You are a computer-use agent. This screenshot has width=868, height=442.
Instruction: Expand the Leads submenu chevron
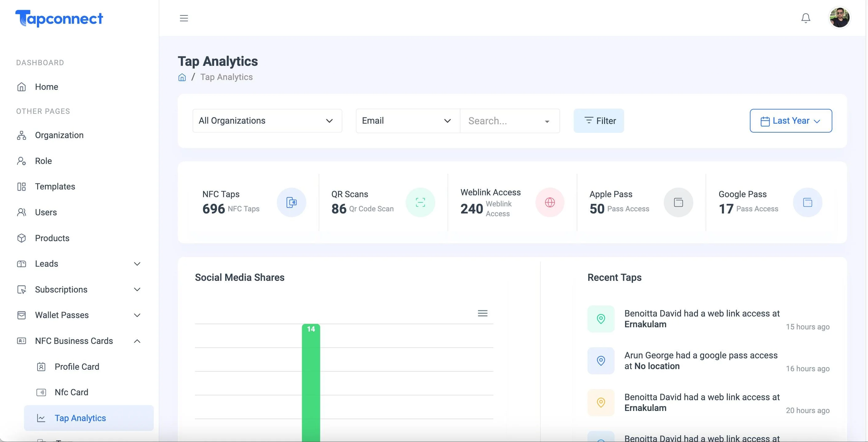pos(137,264)
